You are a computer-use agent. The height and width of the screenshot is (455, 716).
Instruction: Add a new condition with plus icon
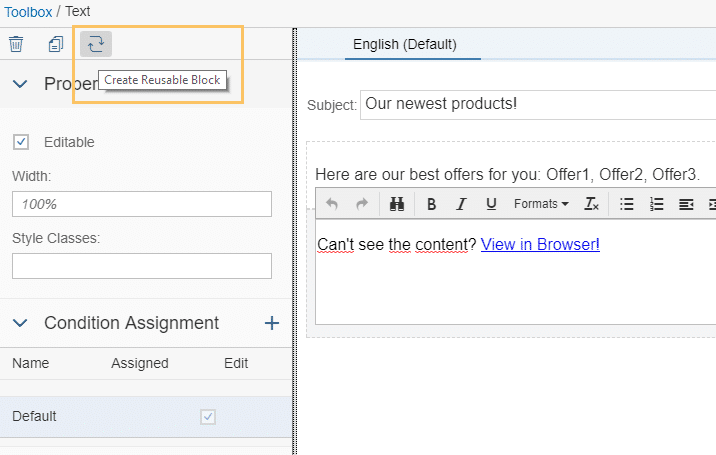click(271, 323)
